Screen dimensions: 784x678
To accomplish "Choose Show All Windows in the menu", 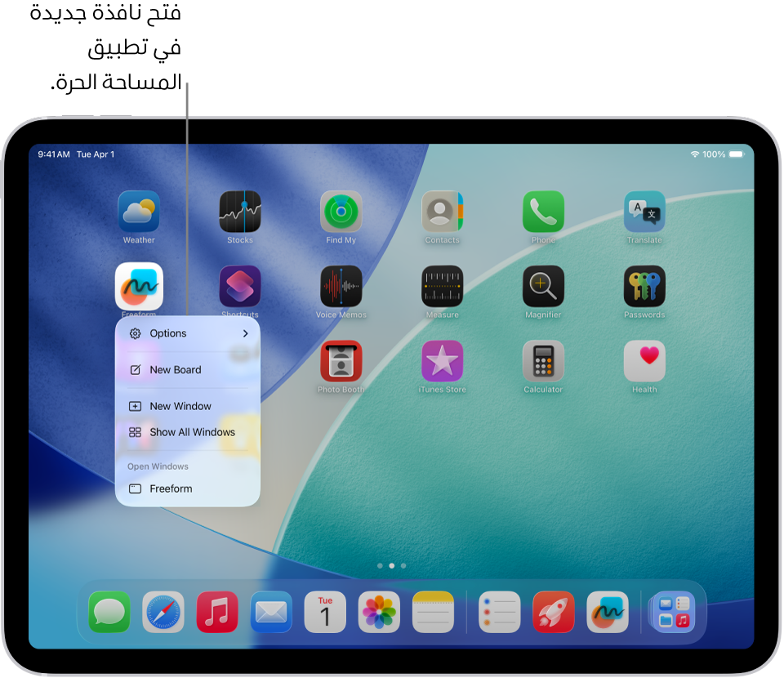I will point(188,432).
